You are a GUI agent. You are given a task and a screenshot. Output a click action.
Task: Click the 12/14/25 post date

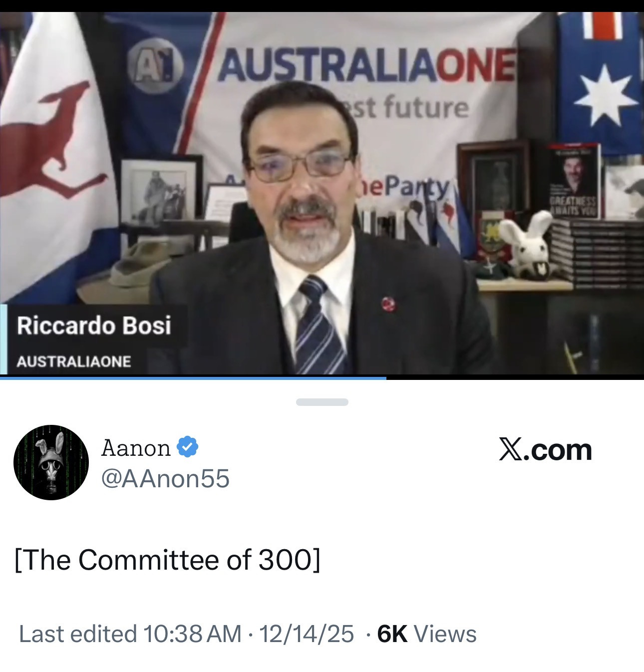coord(307,634)
